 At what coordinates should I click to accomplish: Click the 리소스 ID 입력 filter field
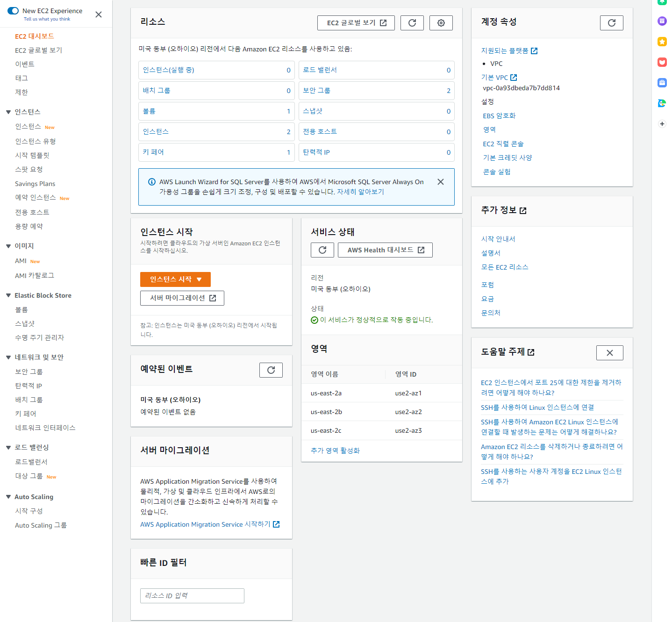click(192, 596)
